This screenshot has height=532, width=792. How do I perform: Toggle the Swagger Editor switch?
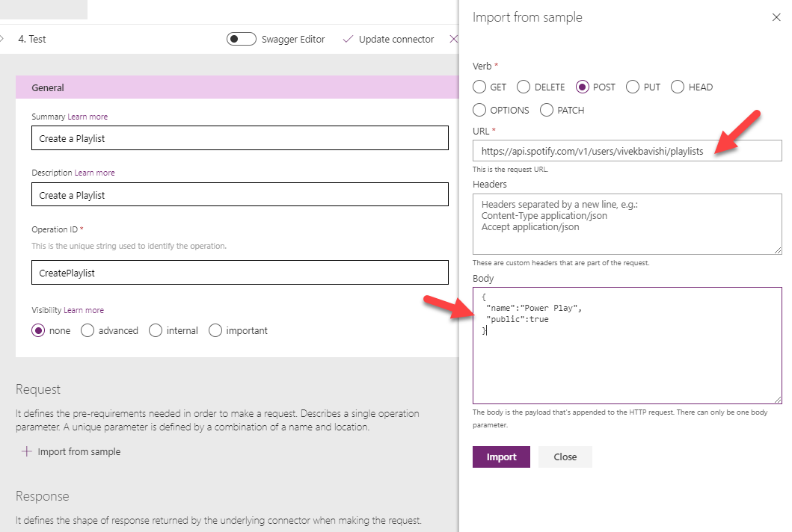[x=242, y=39]
